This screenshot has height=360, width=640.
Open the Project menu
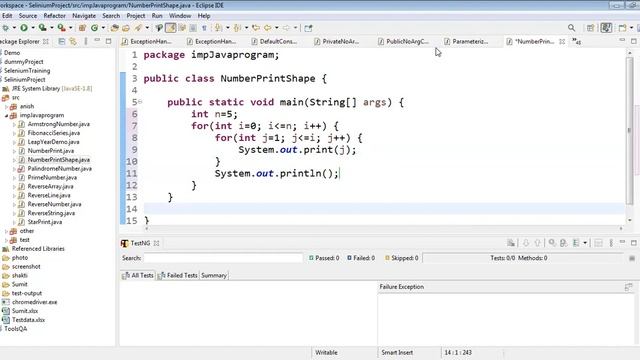coord(136,16)
